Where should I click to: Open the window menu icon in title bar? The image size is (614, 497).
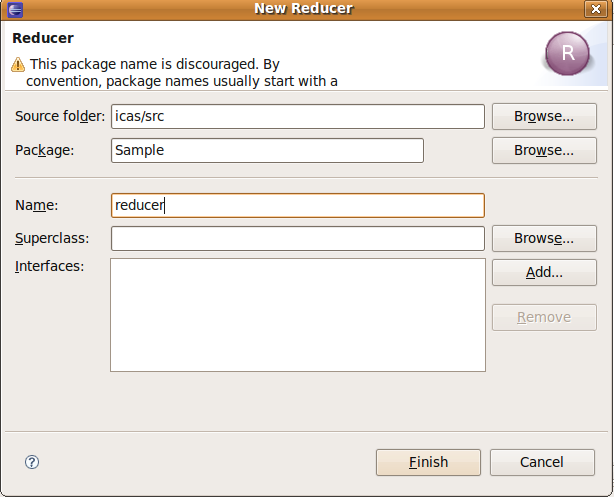coord(13,9)
